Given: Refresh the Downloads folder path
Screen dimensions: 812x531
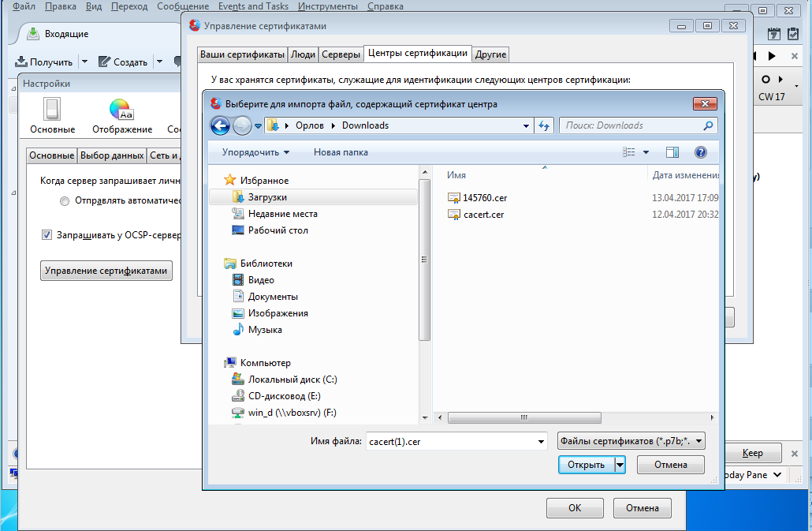Looking at the screenshot, I should (x=544, y=125).
